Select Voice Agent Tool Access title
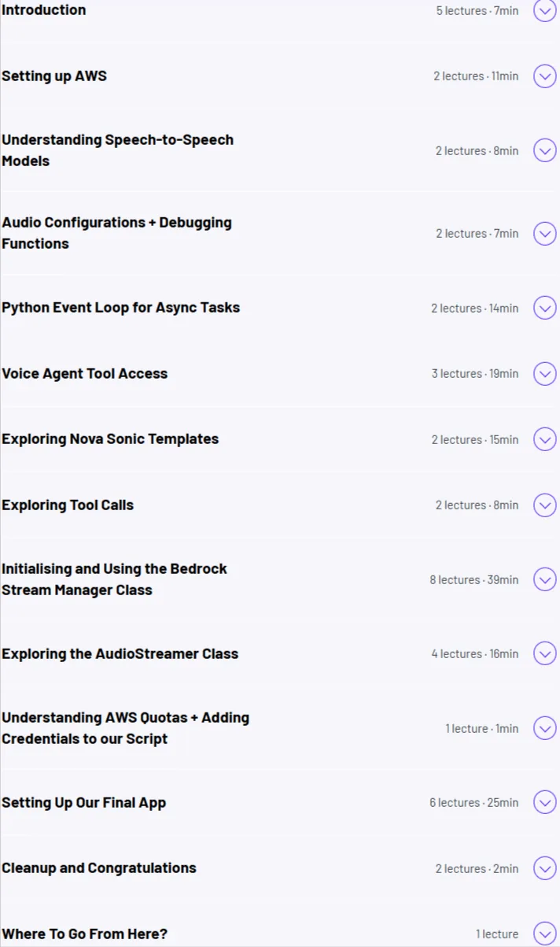 coord(85,374)
